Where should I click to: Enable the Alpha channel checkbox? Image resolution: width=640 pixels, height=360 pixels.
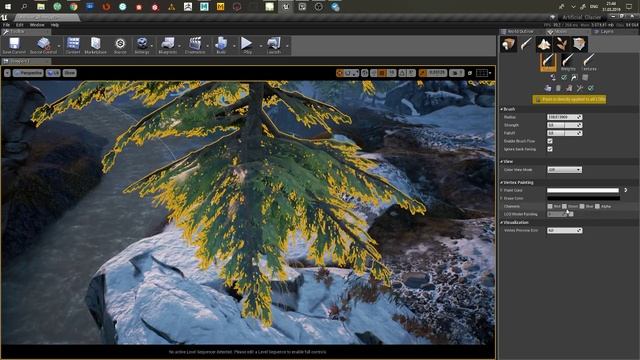click(x=598, y=207)
